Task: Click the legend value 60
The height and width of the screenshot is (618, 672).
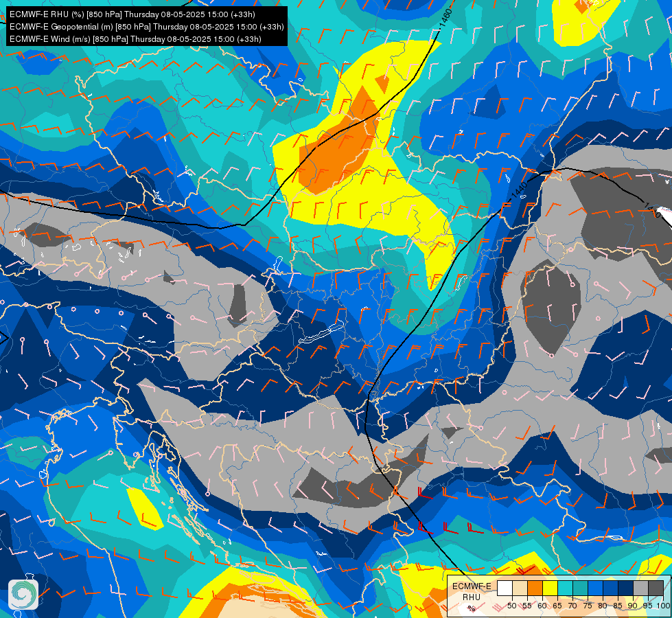Action: tap(542, 606)
